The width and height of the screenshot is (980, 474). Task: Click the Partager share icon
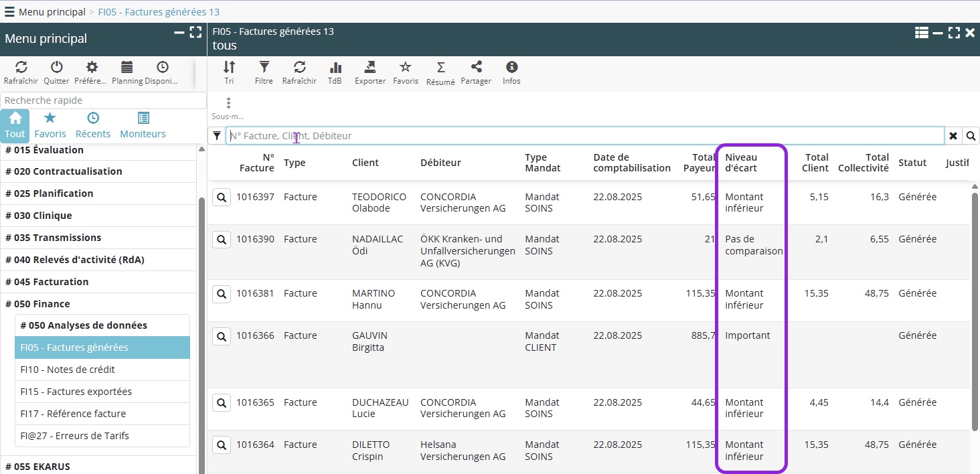(476, 68)
